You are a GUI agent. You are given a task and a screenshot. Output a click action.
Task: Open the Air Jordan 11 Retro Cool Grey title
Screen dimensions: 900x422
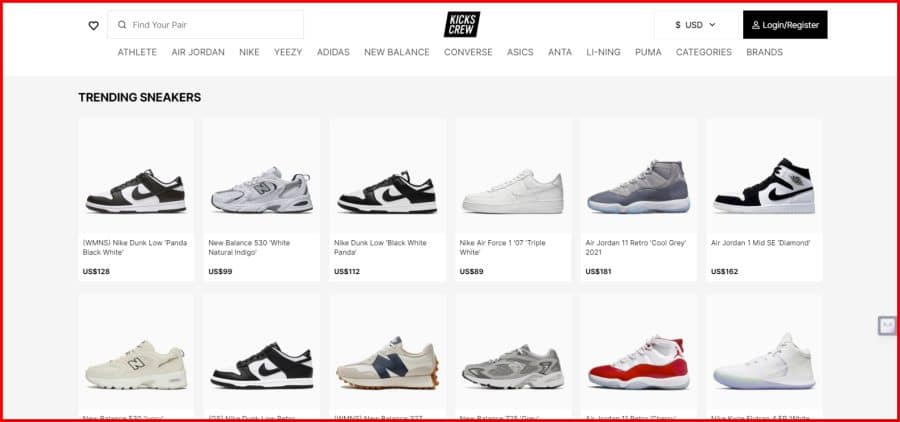pyautogui.click(x=635, y=247)
